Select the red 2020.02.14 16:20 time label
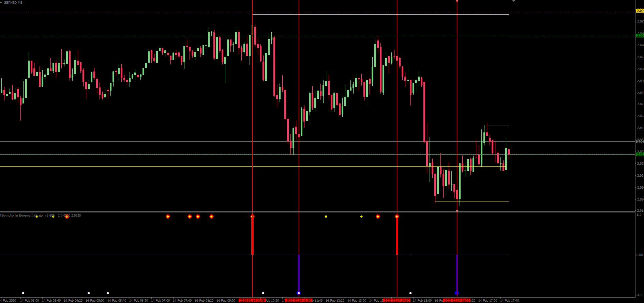 click(x=456, y=301)
